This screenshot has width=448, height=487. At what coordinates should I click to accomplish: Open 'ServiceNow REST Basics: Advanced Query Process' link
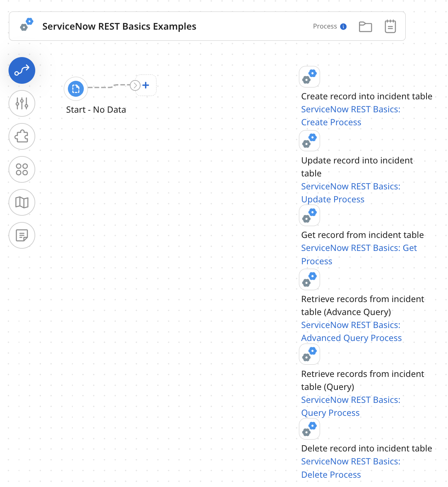(351, 331)
